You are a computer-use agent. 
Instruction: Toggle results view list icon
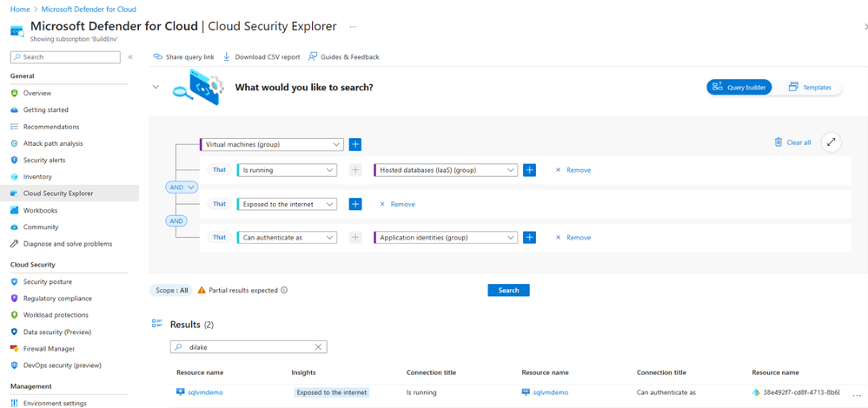coord(156,324)
